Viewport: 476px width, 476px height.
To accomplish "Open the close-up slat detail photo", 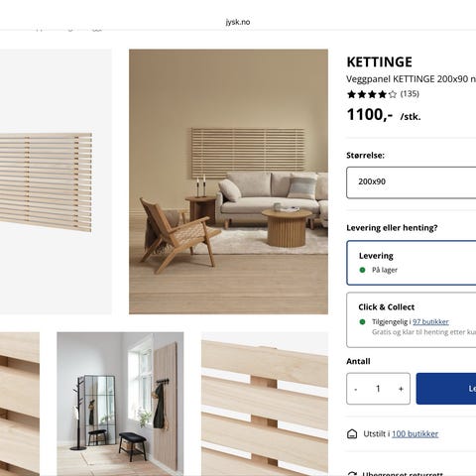I will click(265, 404).
